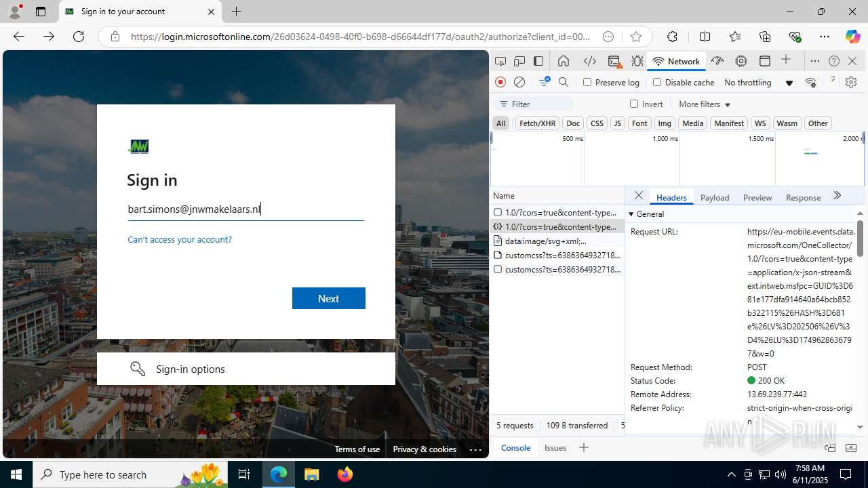Add a tool with the plus icon
The height and width of the screenshot is (488, 868).
[x=786, y=60]
